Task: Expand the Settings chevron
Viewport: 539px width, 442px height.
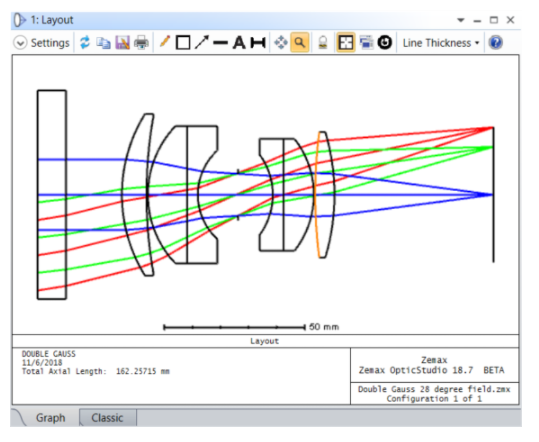Action: click(20, 43)
